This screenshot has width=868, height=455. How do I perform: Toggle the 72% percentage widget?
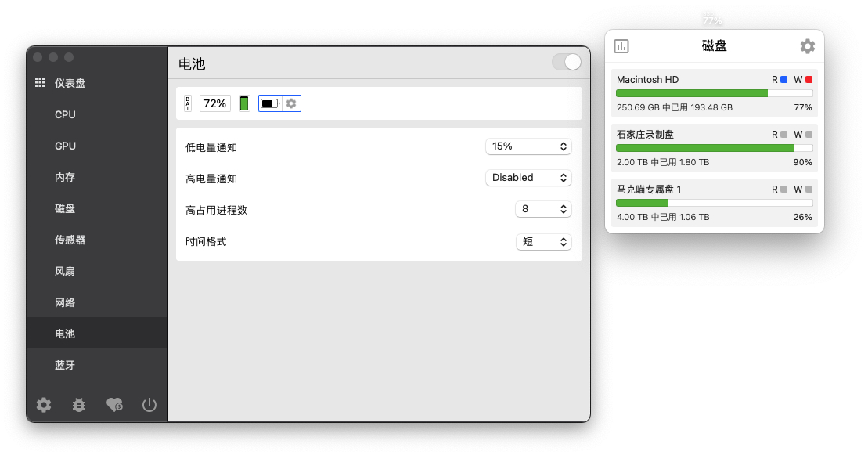pyautogui.click(x=215, y=103)
